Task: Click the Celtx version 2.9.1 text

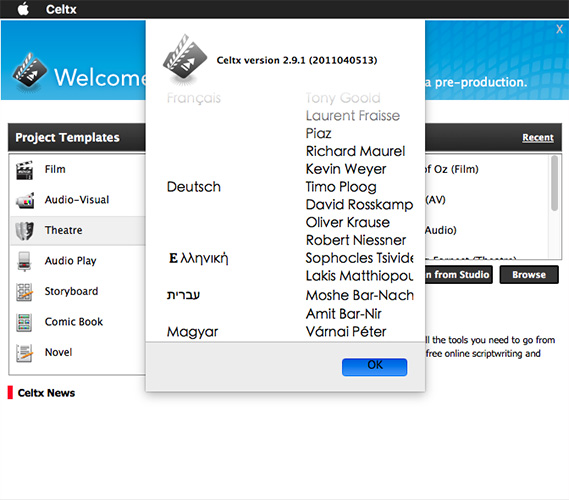Action: click(x=297, y=60)
